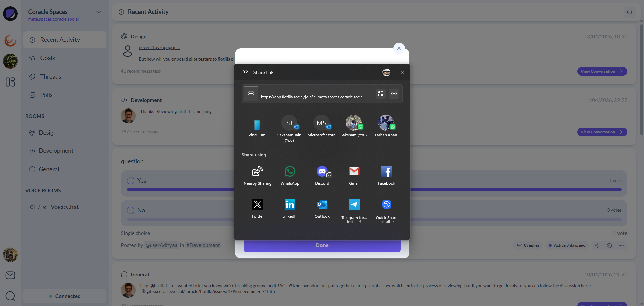Click the link icon left of URL
644x306 pixels.
click(251, 94)
